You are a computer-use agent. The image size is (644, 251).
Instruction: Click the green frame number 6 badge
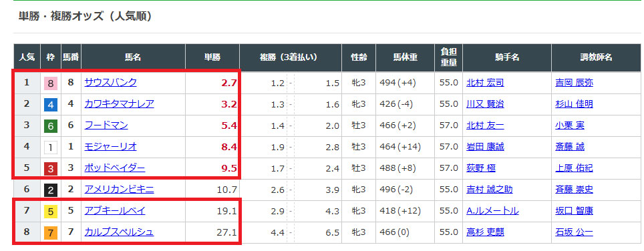(x=51, y=126)
